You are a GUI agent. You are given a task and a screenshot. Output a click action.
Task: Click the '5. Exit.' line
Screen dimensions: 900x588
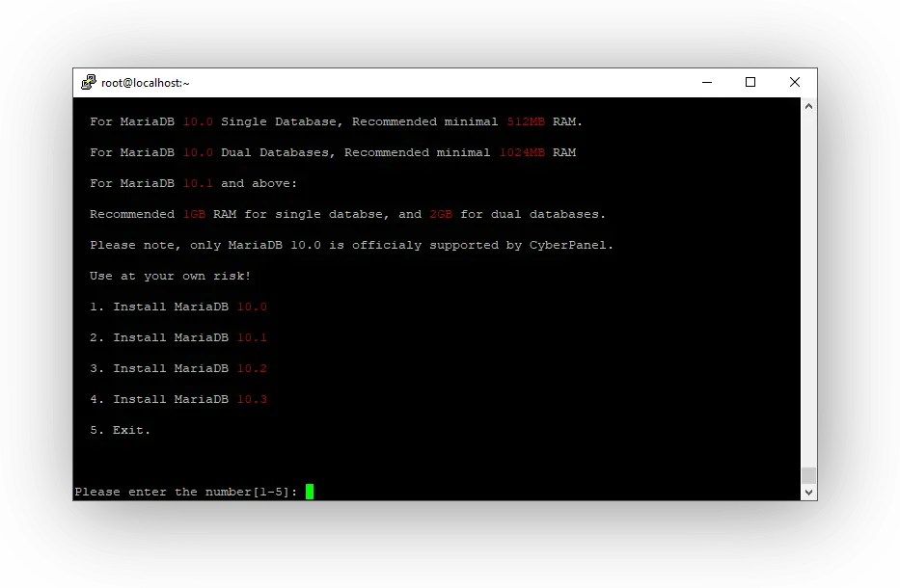(x=120, y=430)
